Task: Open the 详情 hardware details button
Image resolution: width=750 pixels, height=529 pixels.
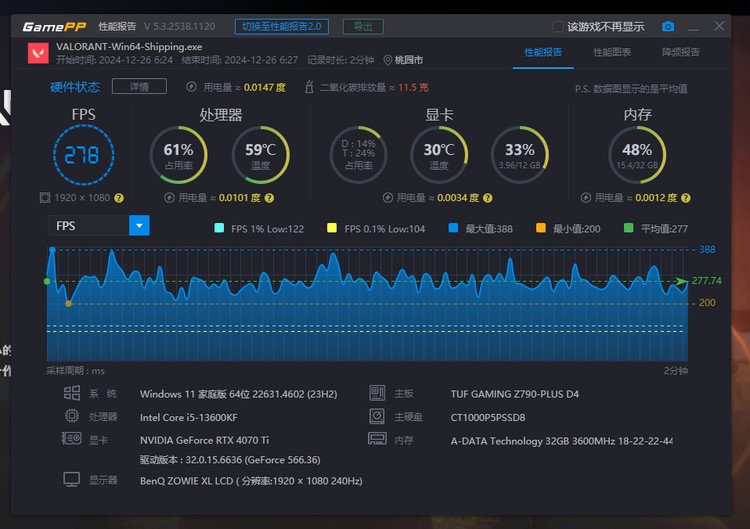Action: [x=139, y=86]
